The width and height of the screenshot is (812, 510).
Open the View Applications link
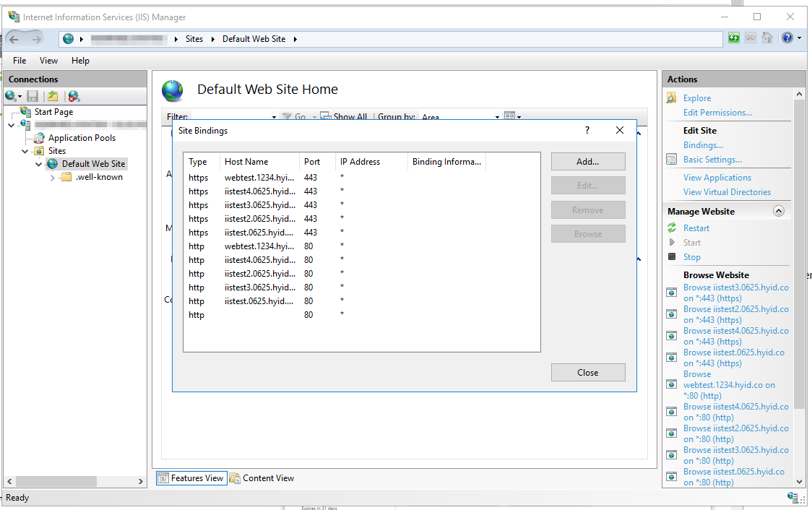pos(717,178)
